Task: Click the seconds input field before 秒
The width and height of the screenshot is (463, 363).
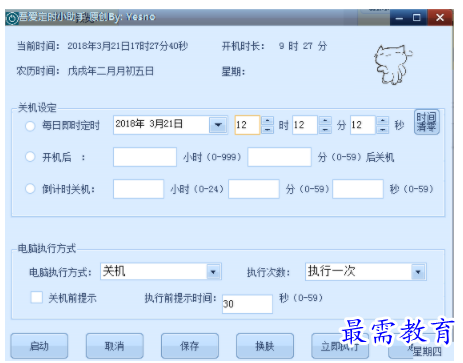Action: pos(363,125)
